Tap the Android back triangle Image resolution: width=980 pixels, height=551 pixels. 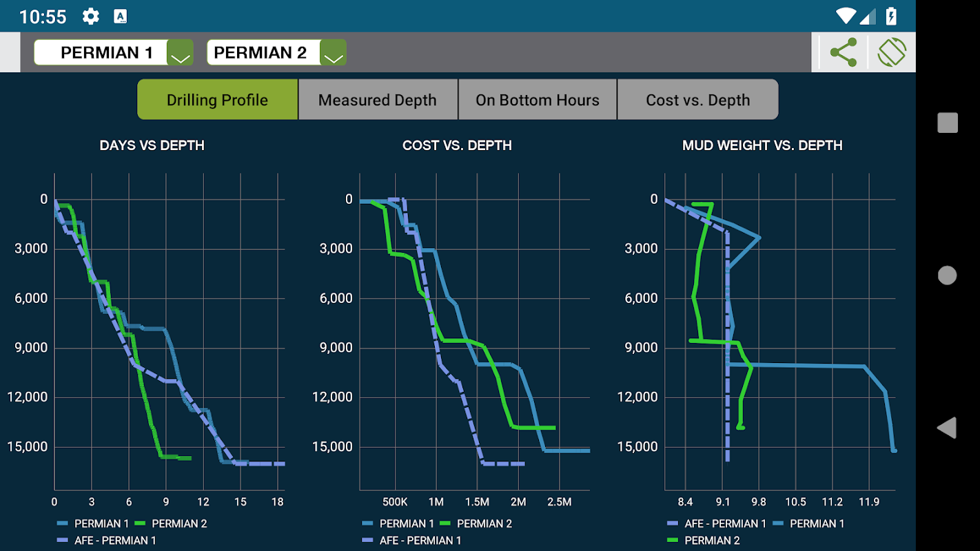coord(947,428)
